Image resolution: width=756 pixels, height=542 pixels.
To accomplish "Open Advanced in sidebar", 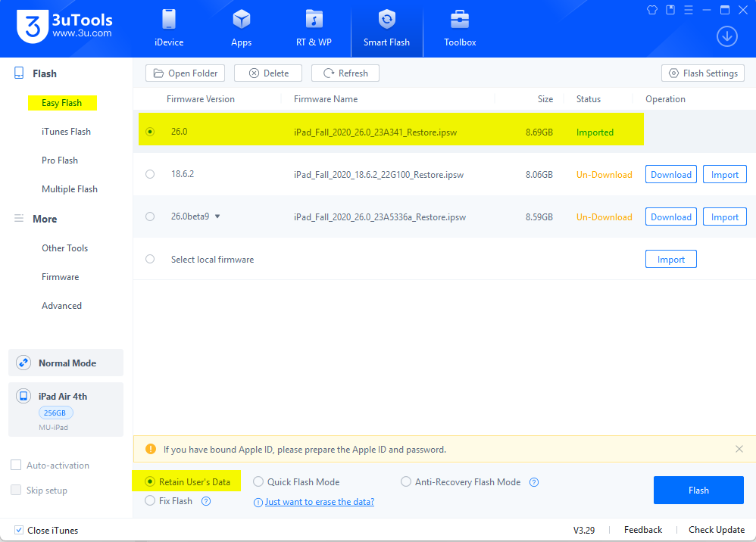I will pyautogui.click(x=61, y=306).
